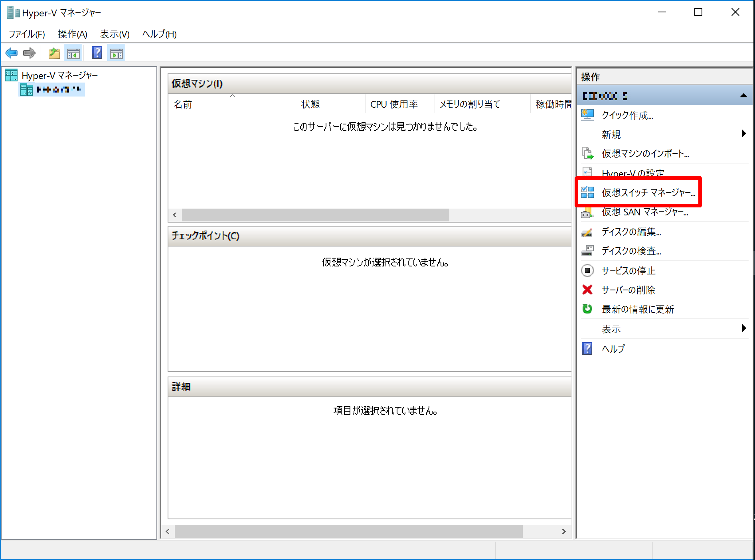Image resolution: width=755 pixels, height=560 pixels.
Task: Expand the 新規 submenu arrow
Action: click(x=744, y=134)
